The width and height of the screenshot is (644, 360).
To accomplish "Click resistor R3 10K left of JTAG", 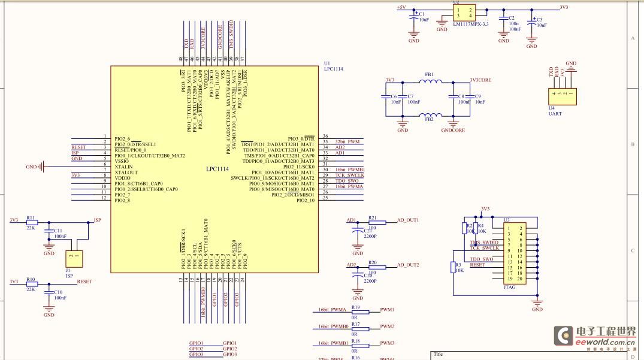I will [453, 267].
